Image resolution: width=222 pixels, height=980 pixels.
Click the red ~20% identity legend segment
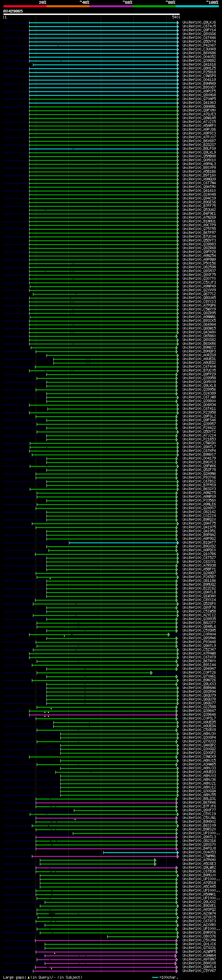tap(25, 6)
